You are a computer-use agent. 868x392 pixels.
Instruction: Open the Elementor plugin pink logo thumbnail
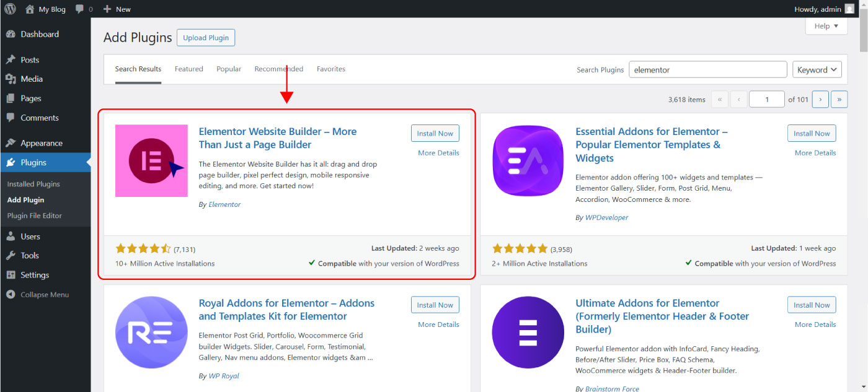(151, 161)
